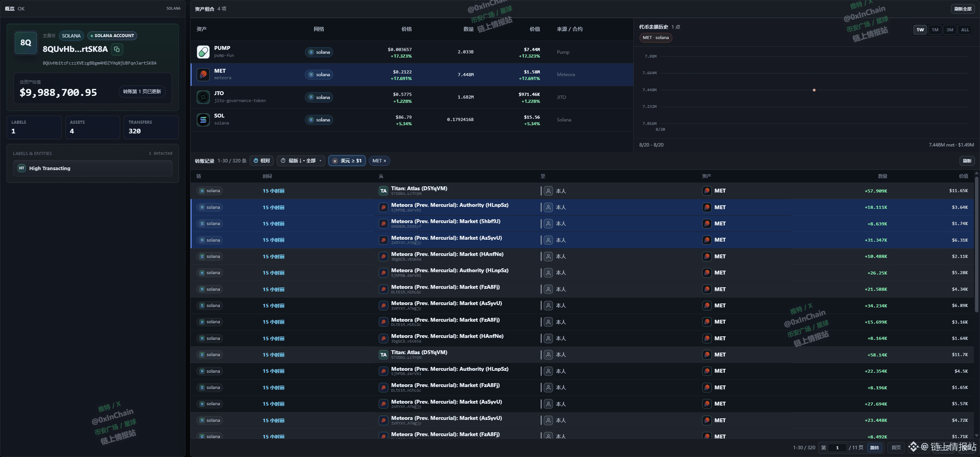Click the 15 小时前 time in the $11.65K row
The width and height of the screenshot is (980, 457).
(x=274, y=191)
